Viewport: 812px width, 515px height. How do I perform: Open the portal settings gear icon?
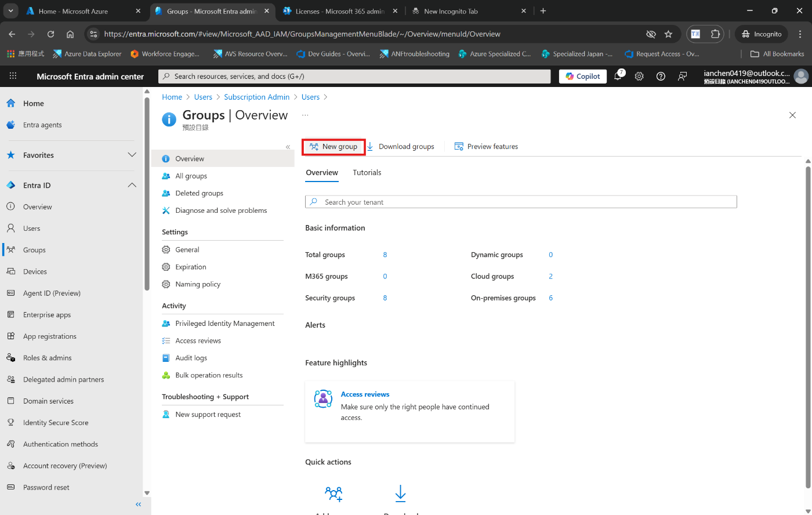639,76
